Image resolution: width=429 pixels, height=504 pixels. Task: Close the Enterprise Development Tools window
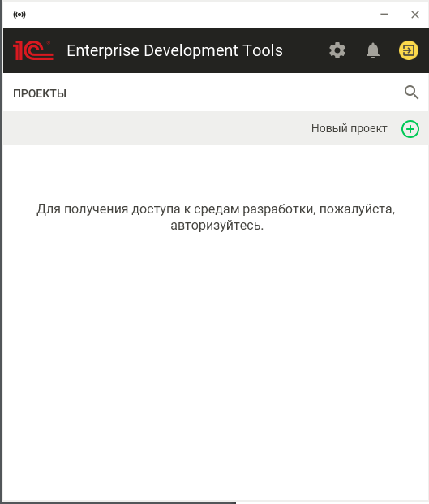pos(415,15)
